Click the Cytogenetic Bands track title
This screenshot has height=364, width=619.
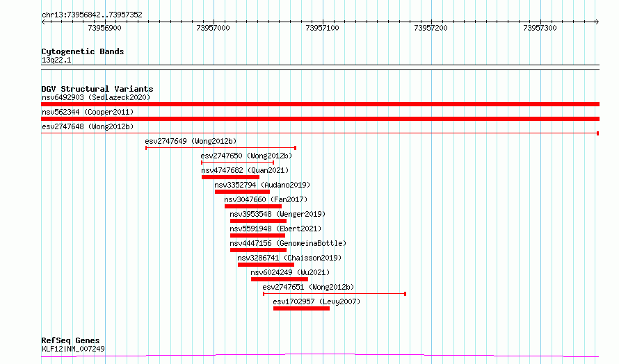(83, 51)
